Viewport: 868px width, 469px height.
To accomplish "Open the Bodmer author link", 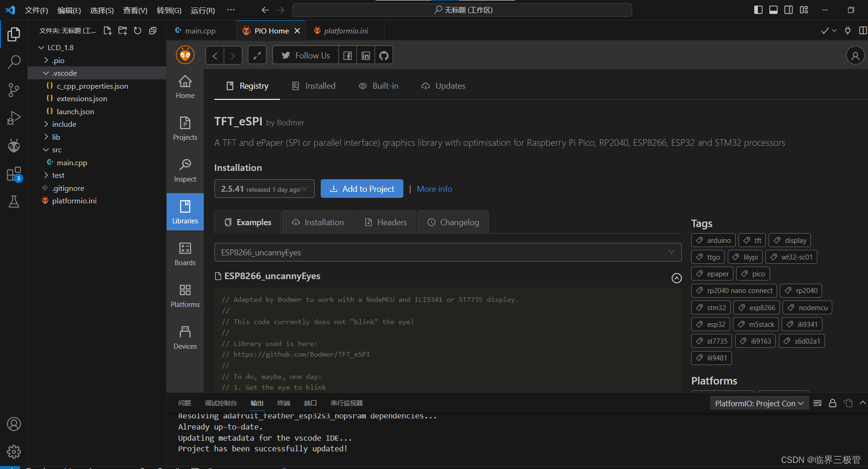I will coord(291,123).
